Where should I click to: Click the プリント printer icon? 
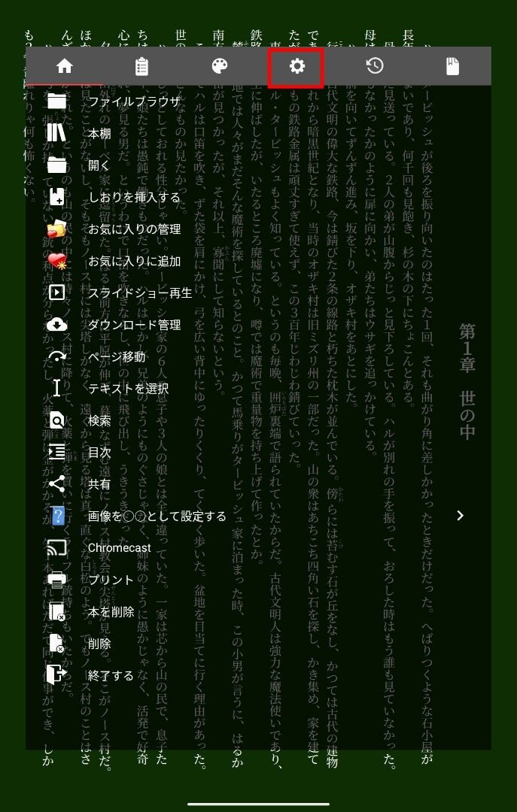(x=56, y=580)
